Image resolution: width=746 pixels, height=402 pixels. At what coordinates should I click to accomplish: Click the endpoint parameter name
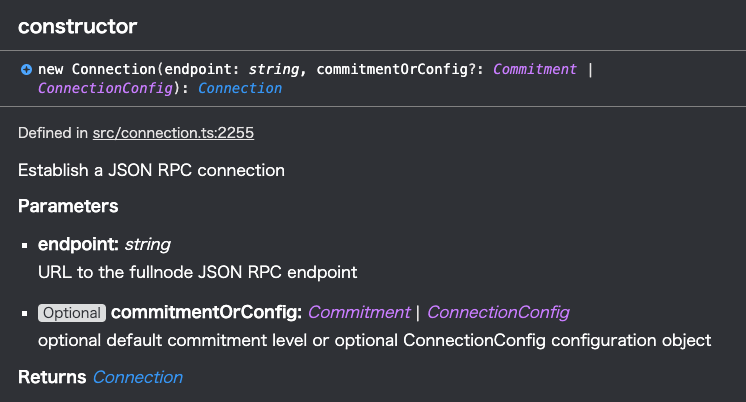tap(78, 244)
